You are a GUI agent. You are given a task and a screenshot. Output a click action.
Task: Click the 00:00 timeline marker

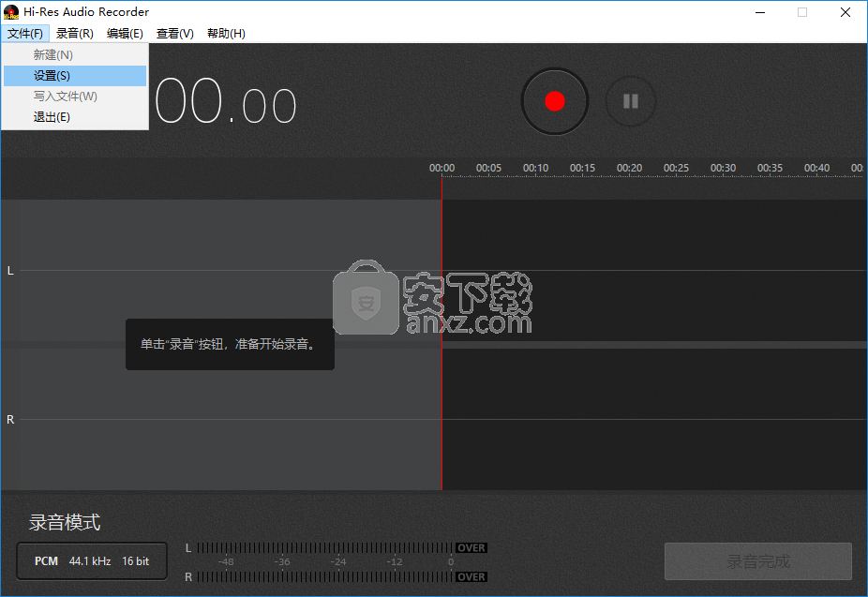(x=441, y=168)
